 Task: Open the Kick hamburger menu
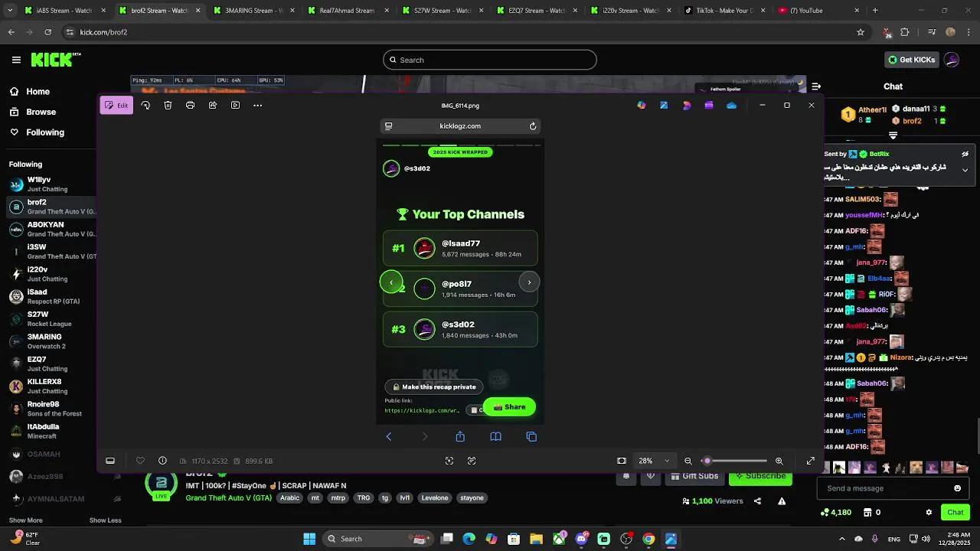(x=16, y=60)
